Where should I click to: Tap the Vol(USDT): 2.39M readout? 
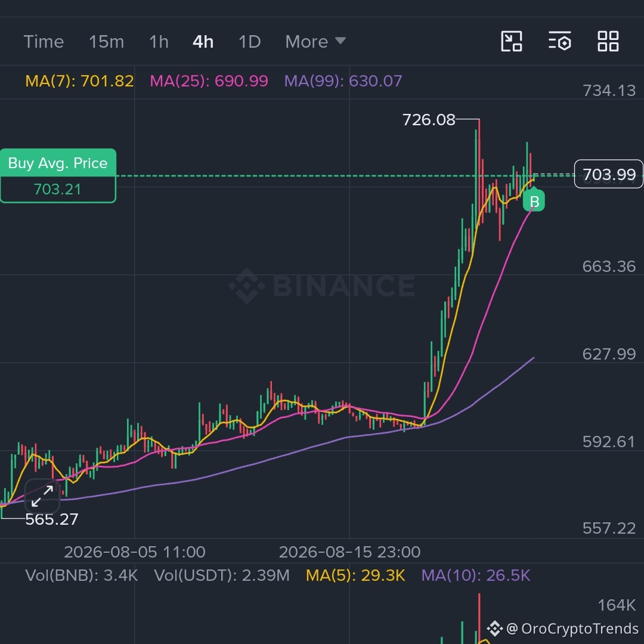[222, 575]
